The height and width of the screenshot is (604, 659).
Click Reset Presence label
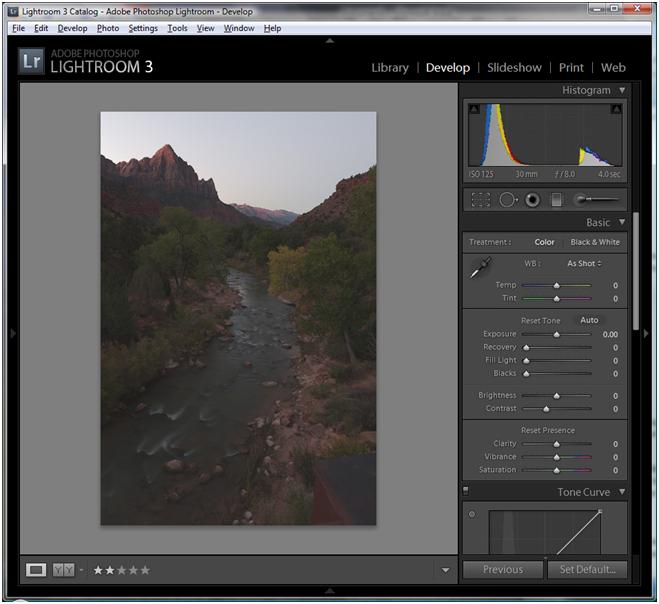coord(548,430)
